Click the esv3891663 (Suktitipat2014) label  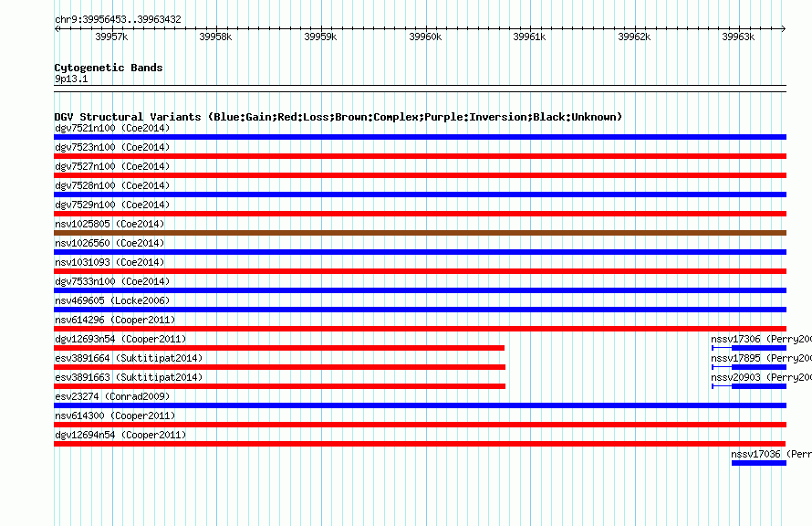coord(129,377)
